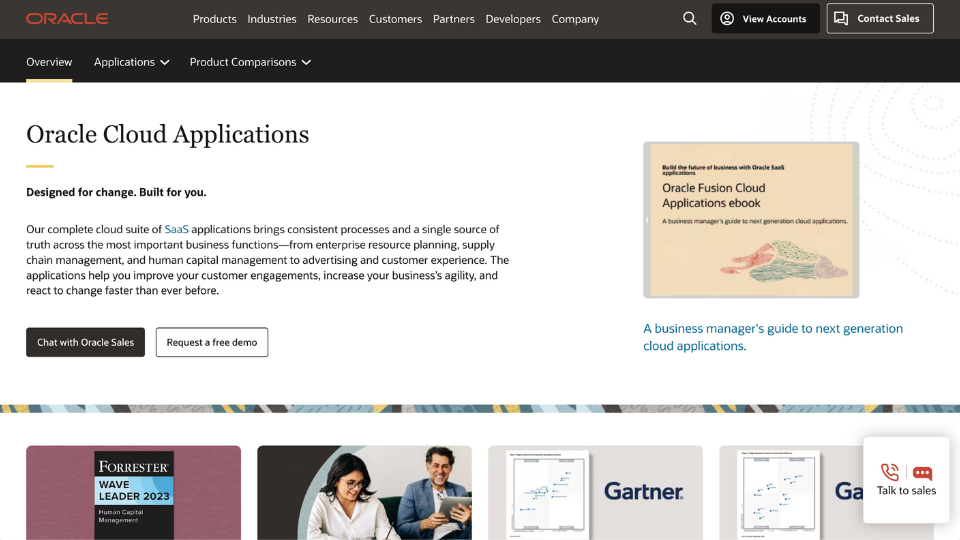Click the View Accounts user icon
Viewport: 960px width, 540px height.
click(727, 18)
